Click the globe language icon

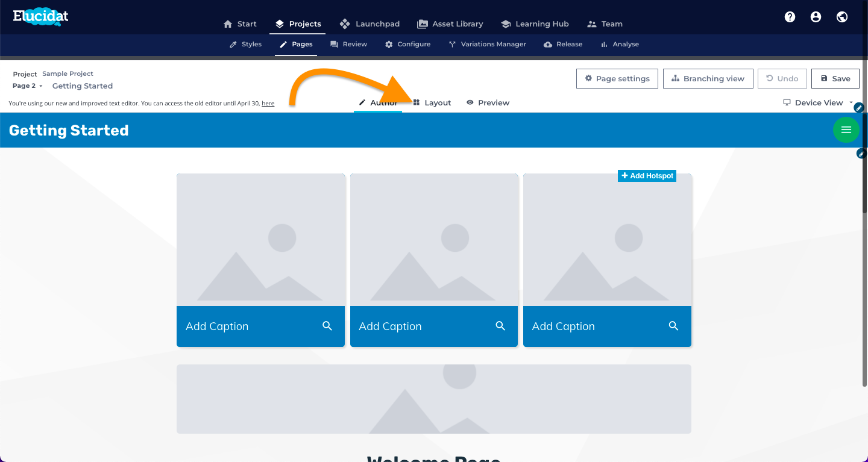pyautogui.click(x=842, y=17)
